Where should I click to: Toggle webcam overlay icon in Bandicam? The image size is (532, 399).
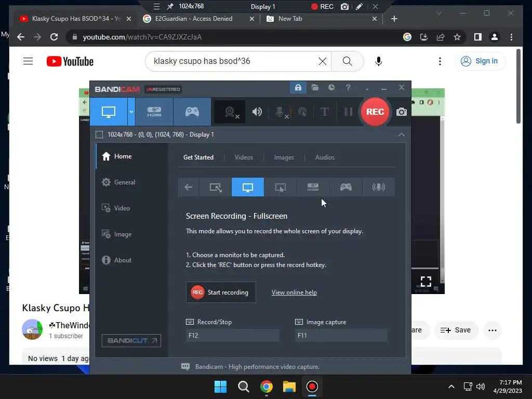[230, 112]
